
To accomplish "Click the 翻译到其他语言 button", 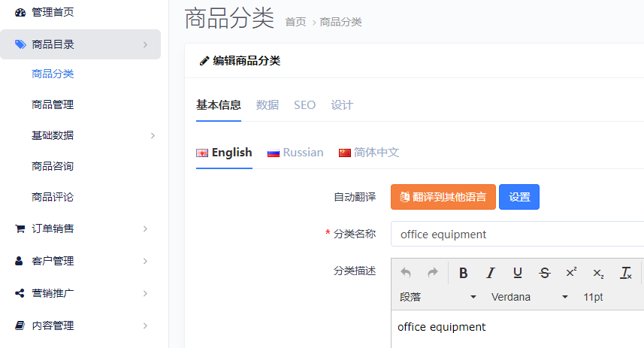I will (443, 197).
